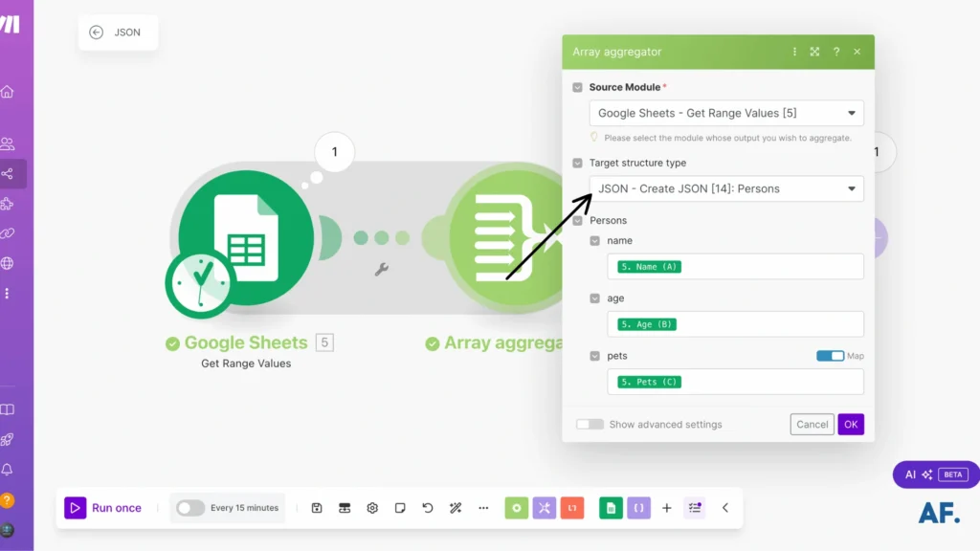Close the Array aggregator dialog
980x551 pixels.
[x=857, y=52]
